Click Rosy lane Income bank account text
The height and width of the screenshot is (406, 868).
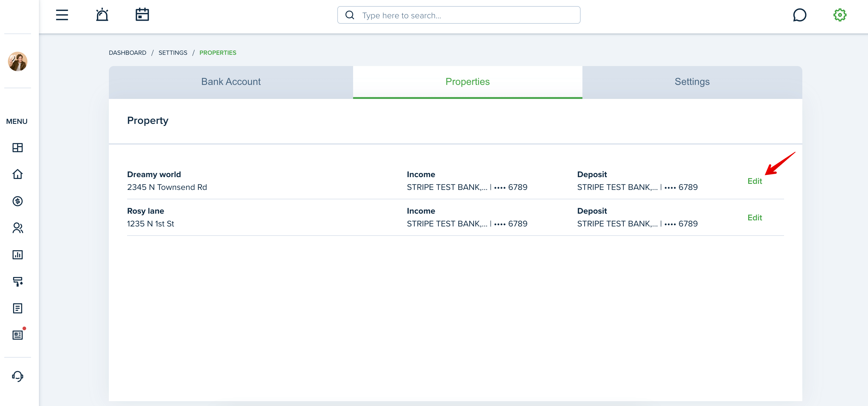point(467,224)
